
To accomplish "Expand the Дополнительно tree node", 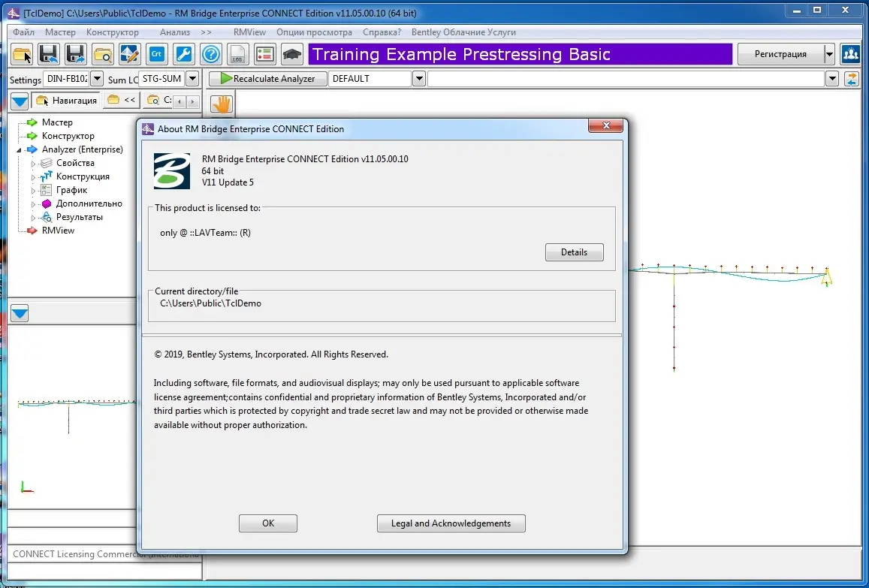I will coord(33,204).
